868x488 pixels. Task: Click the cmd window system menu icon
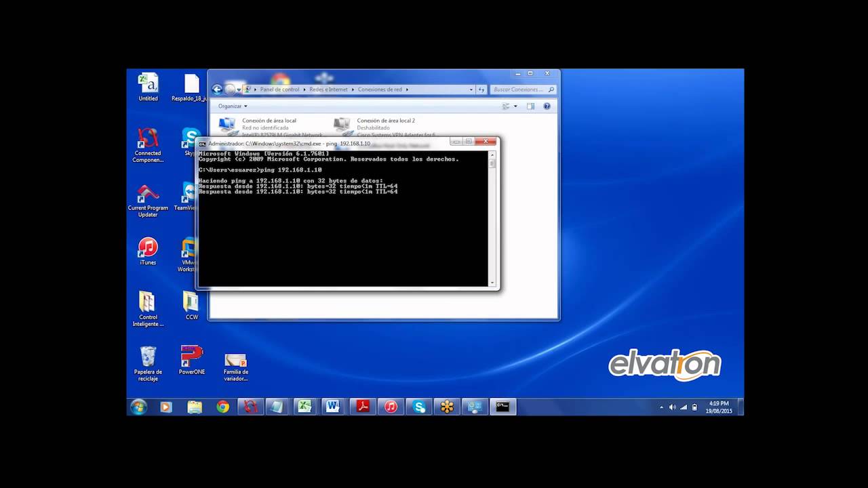202,144
